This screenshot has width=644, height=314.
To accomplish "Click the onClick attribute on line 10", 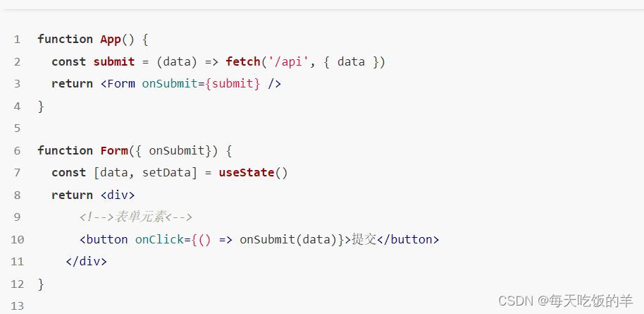I will pyautogui.click(x=159, y=239).
